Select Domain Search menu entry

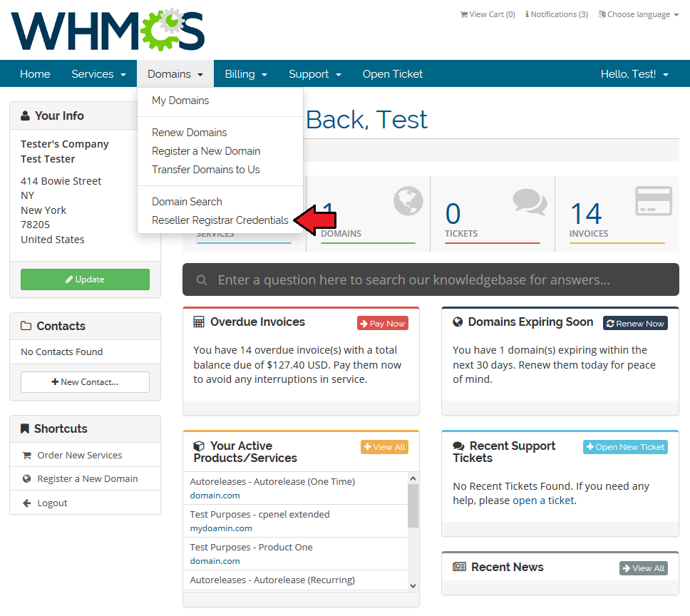[x=187, y=202]
